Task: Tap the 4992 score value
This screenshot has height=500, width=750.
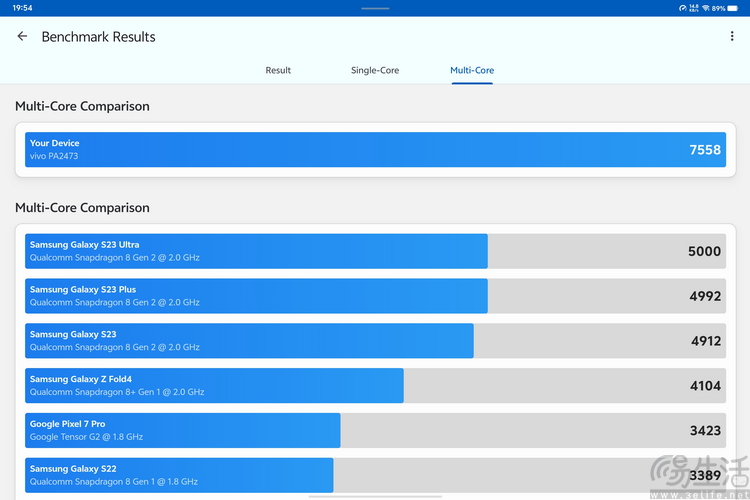Action: pyautogui.click(x=705, y=296)
